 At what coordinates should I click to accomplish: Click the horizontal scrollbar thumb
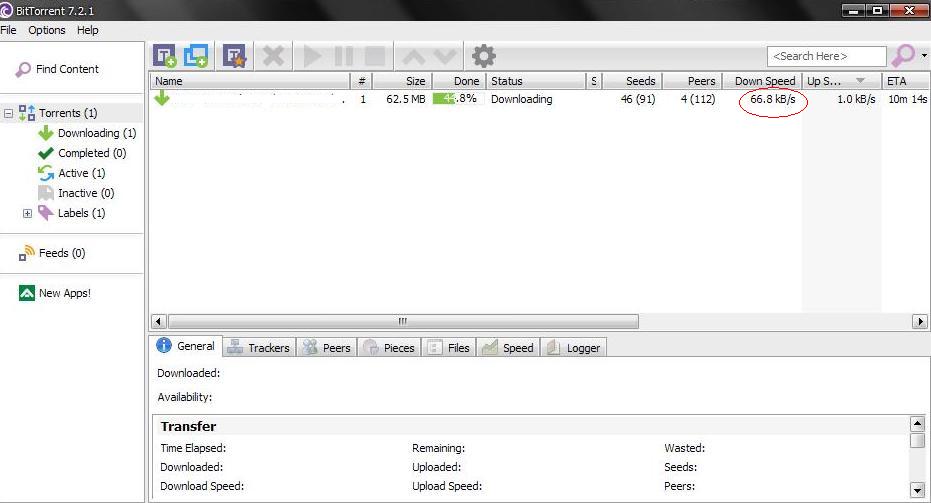click(403, 321)
